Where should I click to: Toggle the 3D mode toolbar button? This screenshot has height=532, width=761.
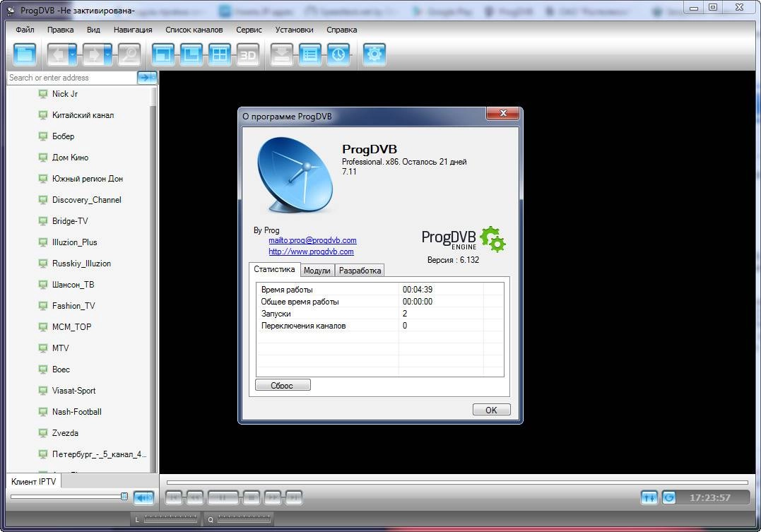(x=248, y=54)
